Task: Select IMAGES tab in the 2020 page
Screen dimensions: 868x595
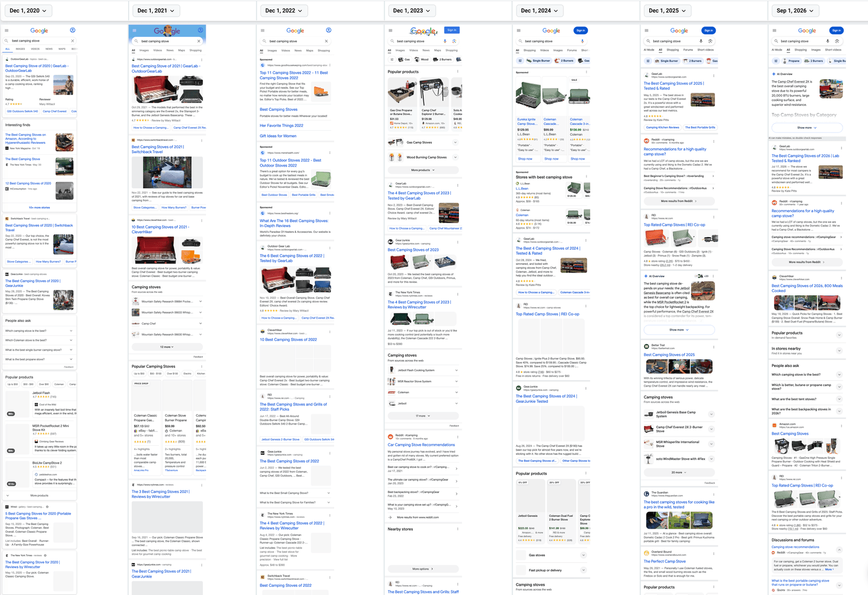Action: point(21,49)
